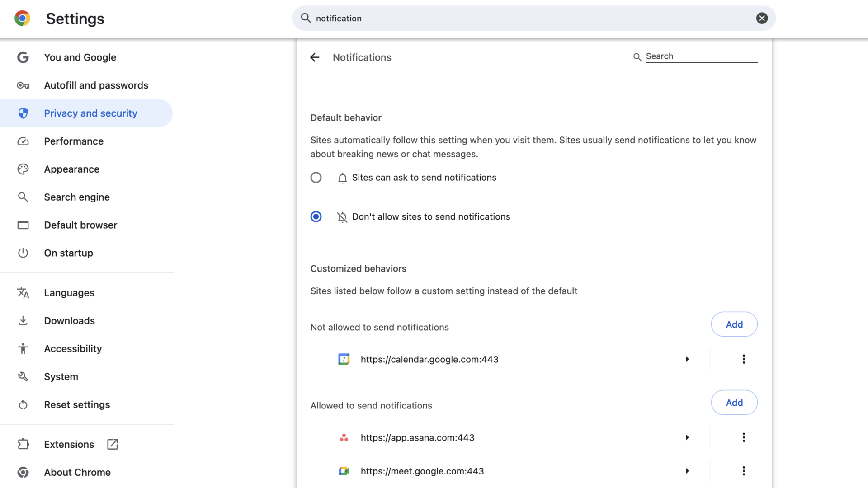Expand details for https://app.asana.com:443
Image resolution: width=868 pixels, height=488 pixels.
coord(687,437)
